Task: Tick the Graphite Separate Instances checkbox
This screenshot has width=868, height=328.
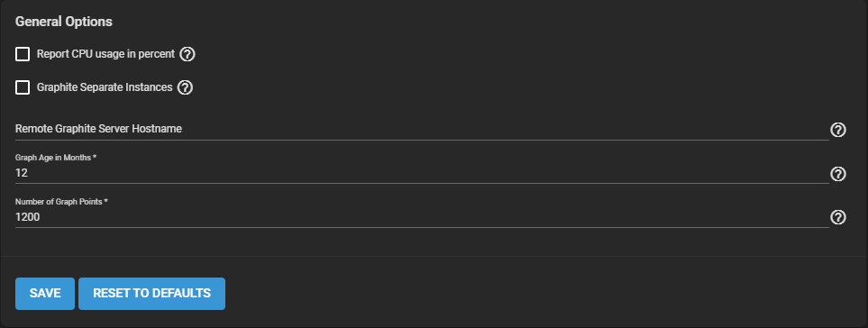Action: coord(23,87)
